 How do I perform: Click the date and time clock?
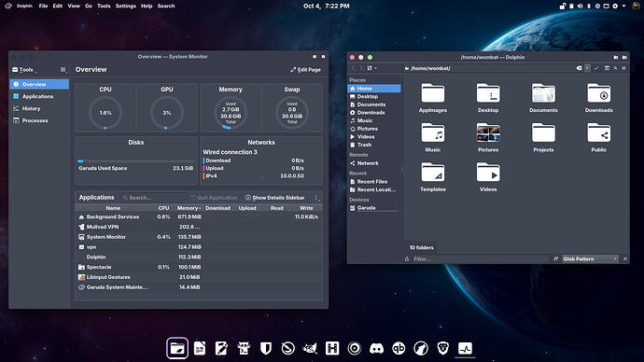(327, 6)
